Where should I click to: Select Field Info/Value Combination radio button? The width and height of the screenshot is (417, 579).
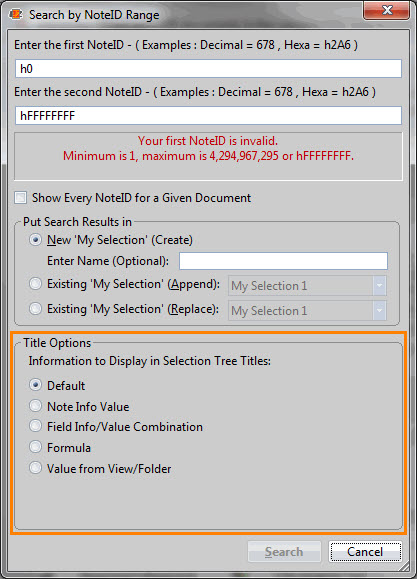click(35, 426)
